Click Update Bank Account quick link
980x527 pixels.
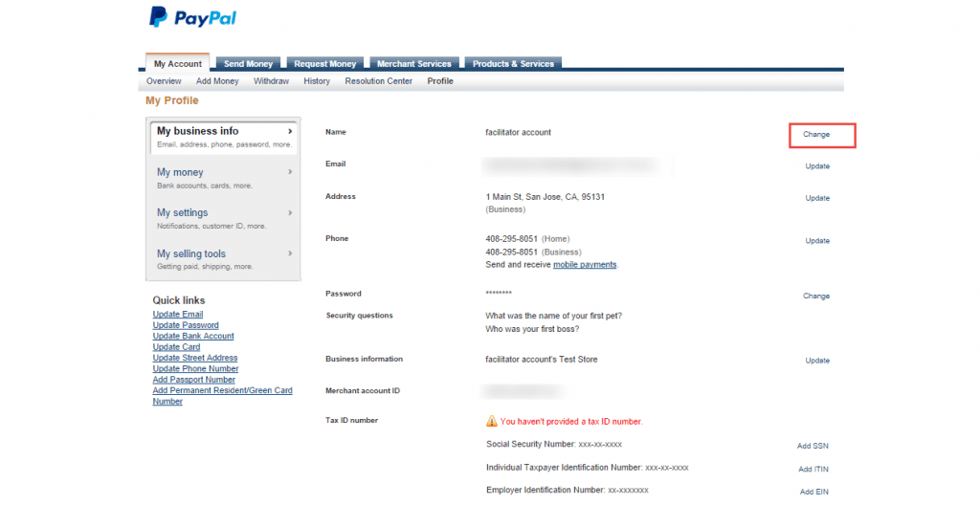[193, 336]
